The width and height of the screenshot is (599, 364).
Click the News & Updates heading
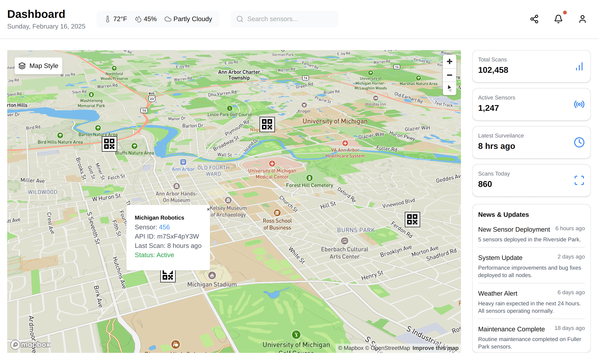click(503, 214)
